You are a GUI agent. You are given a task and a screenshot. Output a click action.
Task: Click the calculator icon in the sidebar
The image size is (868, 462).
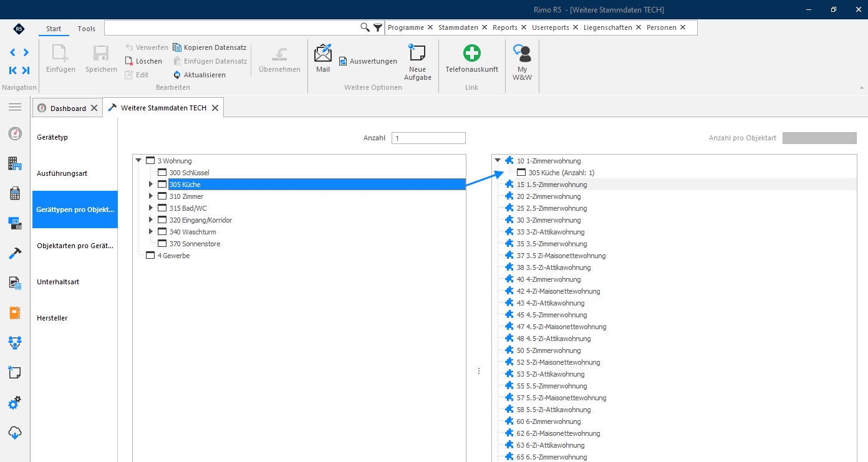15,193
